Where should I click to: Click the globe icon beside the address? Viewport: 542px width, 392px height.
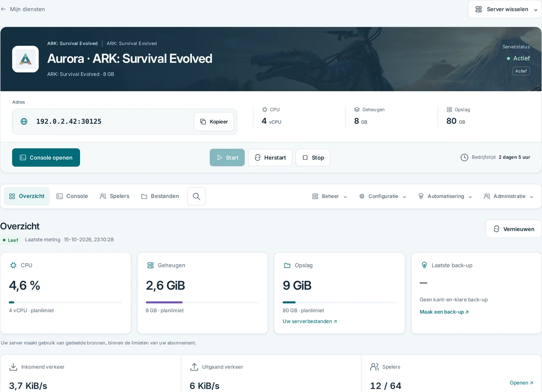point(24,121)
